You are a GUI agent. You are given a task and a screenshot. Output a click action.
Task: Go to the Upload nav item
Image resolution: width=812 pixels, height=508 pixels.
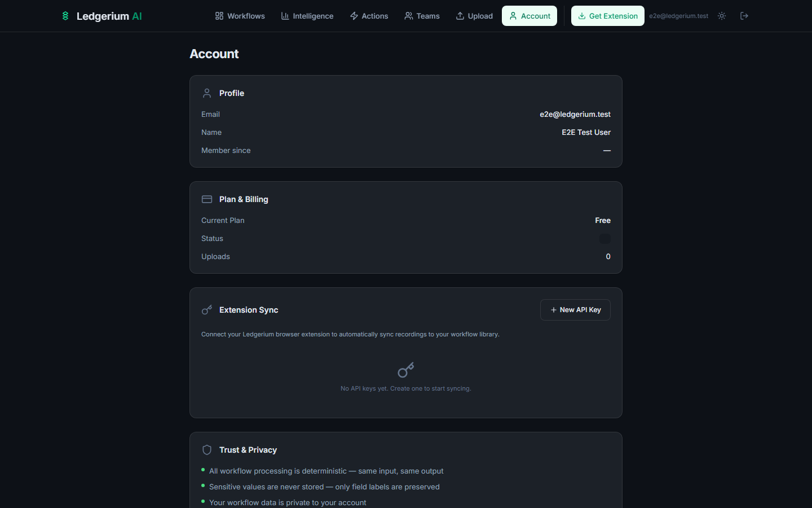pos(474,16)
